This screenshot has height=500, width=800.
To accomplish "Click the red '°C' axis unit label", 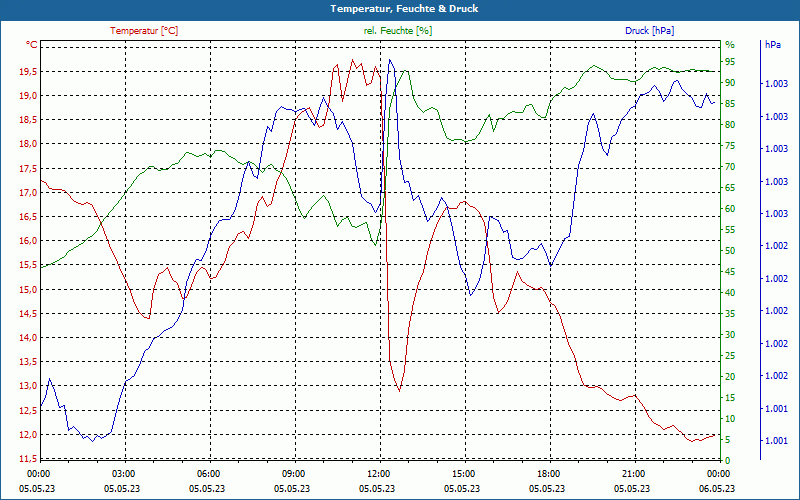I will 32,45.
